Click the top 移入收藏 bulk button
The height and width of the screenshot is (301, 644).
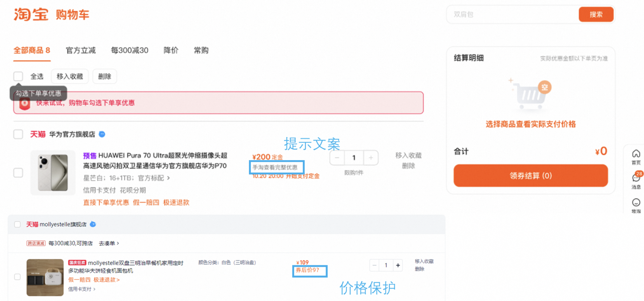coord(70,76)
